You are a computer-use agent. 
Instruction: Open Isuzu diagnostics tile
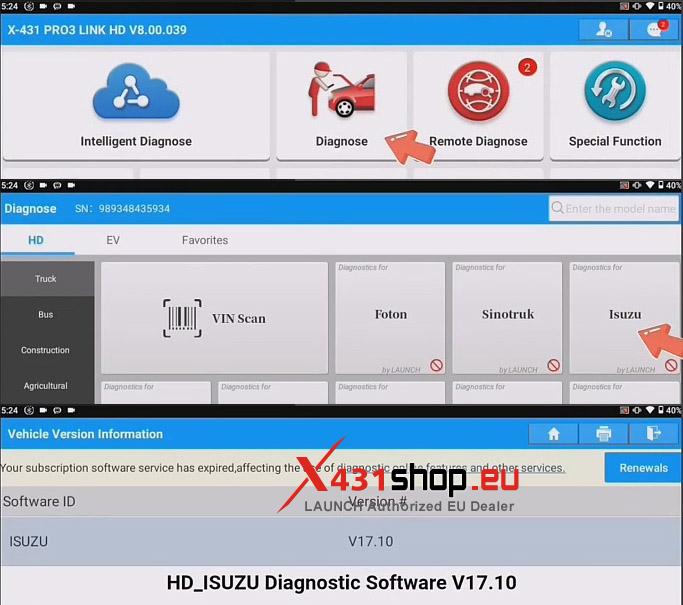tap(625, 318)
